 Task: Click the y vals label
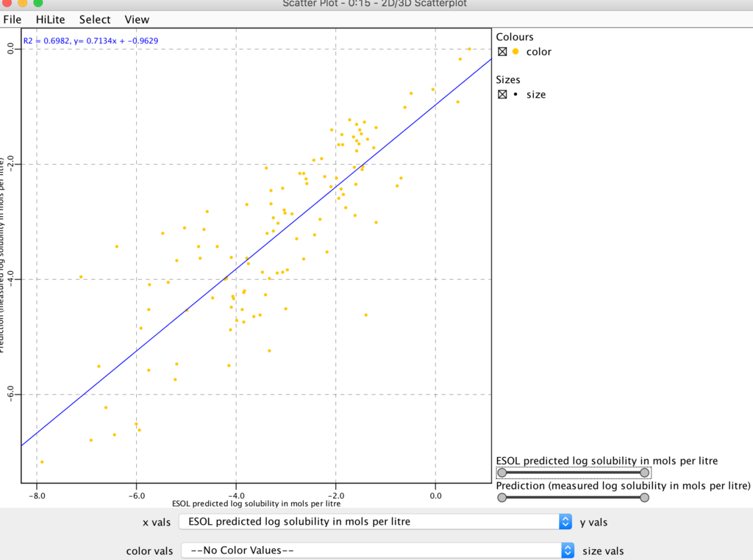(x=593, y=523)
